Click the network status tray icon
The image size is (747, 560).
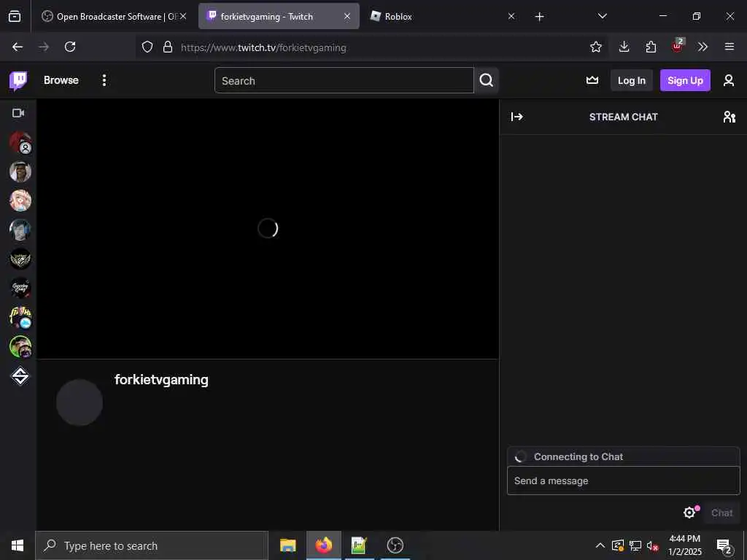(635, 545)
